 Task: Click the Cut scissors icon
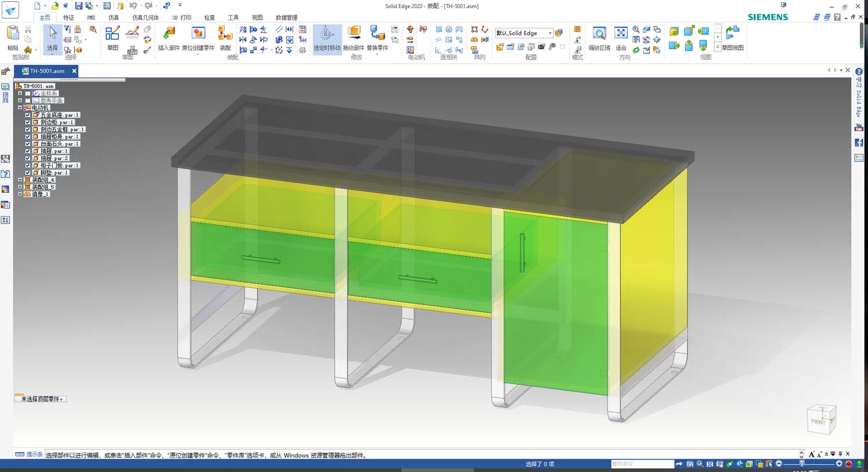tap(28, 30)
